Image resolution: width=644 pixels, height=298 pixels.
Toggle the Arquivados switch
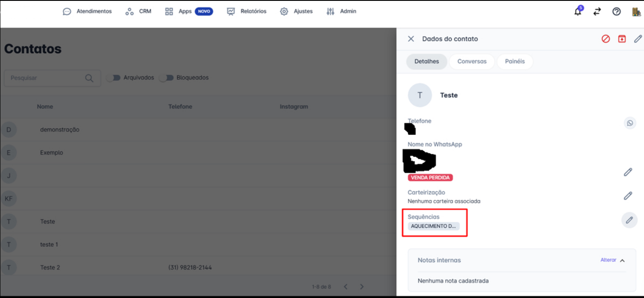click(x=114, y=78)
